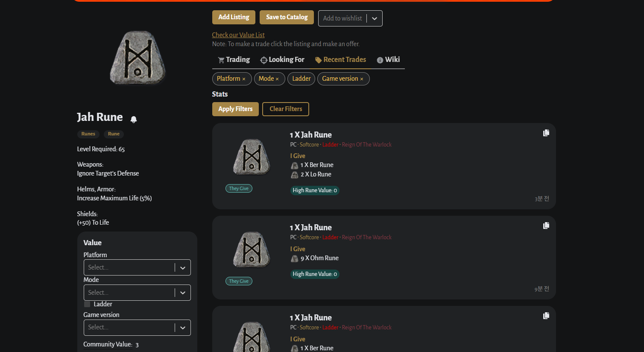Enable the Ladder checkbox in Value panel
The width and height of the screenshot is (644, 352).
pos(87,304)
